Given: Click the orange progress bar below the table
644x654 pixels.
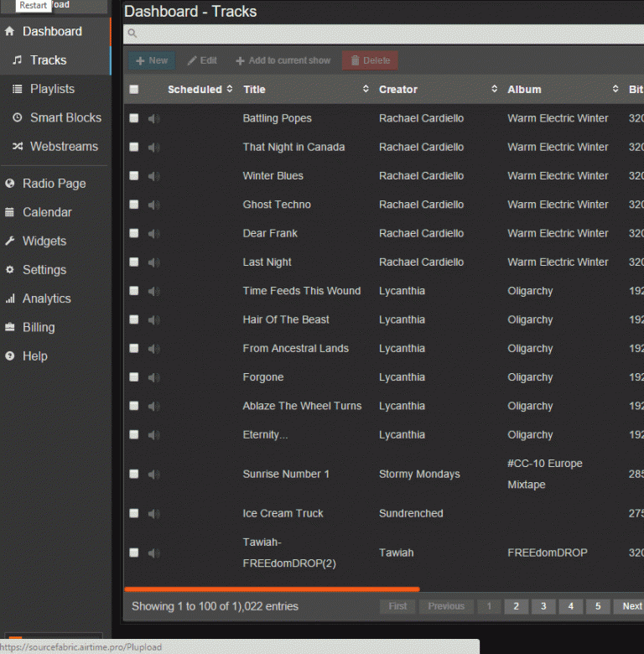Looking at the screenshot, I should 272,589.
